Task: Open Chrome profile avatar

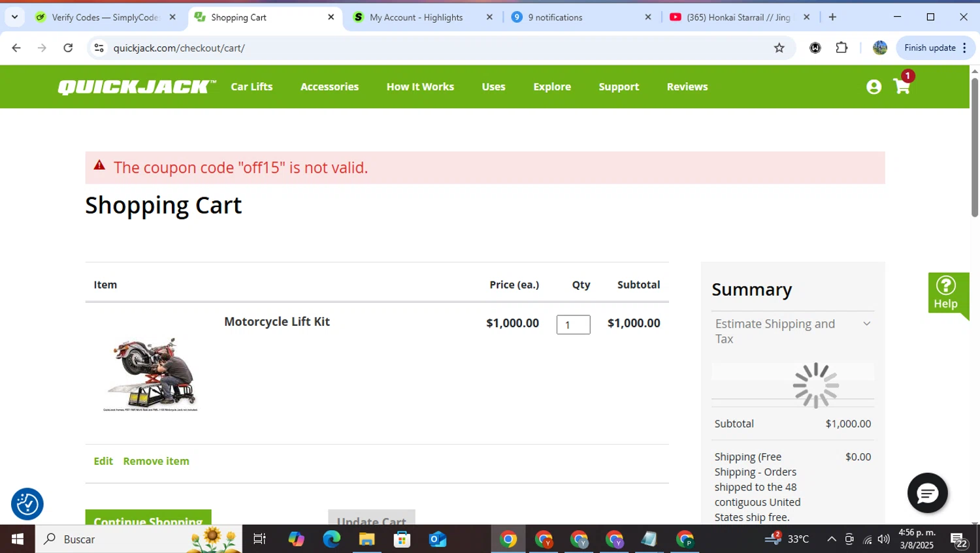Action: (x=880, y=48)
